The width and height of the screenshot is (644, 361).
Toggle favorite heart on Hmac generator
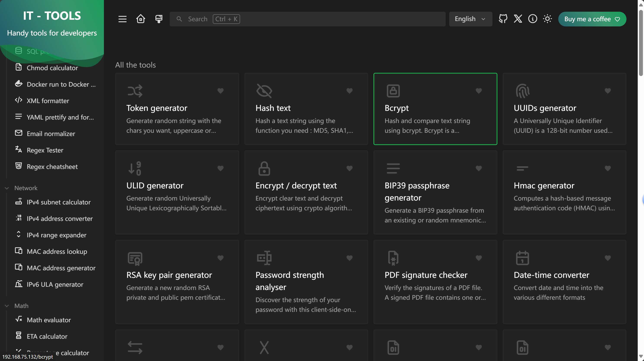607,168
